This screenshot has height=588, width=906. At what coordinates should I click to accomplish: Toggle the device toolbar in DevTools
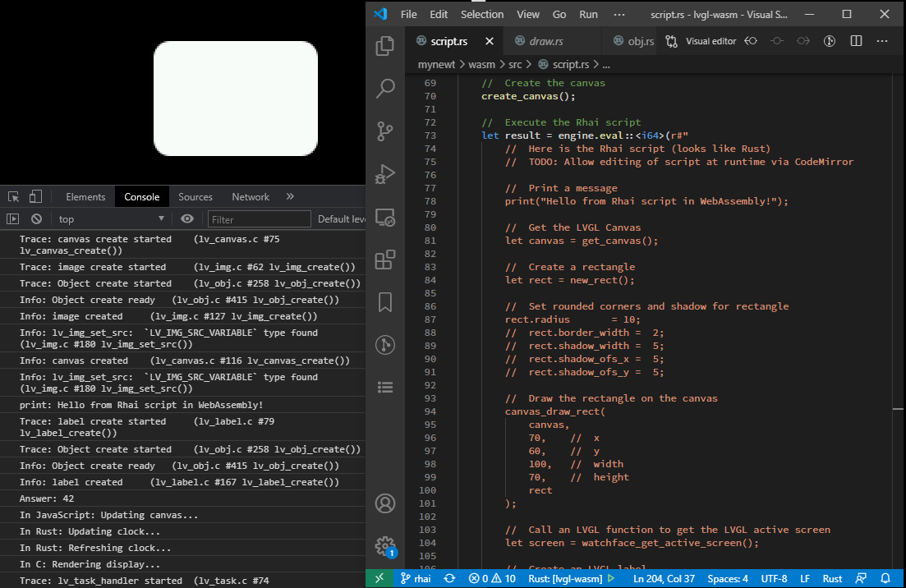pos(35,196)
